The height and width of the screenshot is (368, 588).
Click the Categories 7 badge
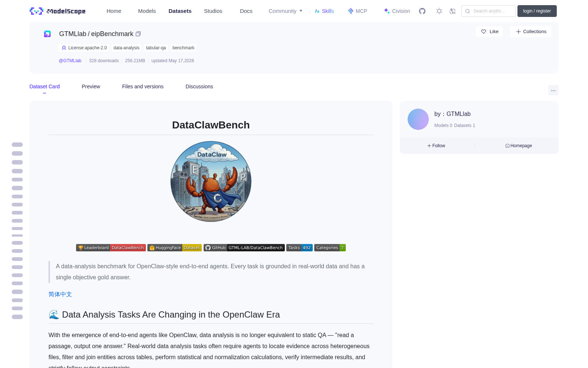tap(330, 248)
